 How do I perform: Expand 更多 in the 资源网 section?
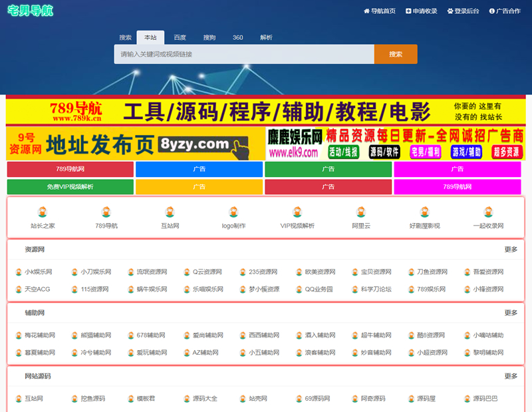(x=508, y=250)
